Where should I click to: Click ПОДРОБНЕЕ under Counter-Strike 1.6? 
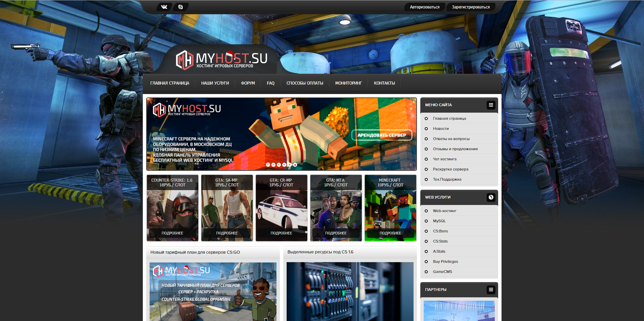click(x=172, y=233)
